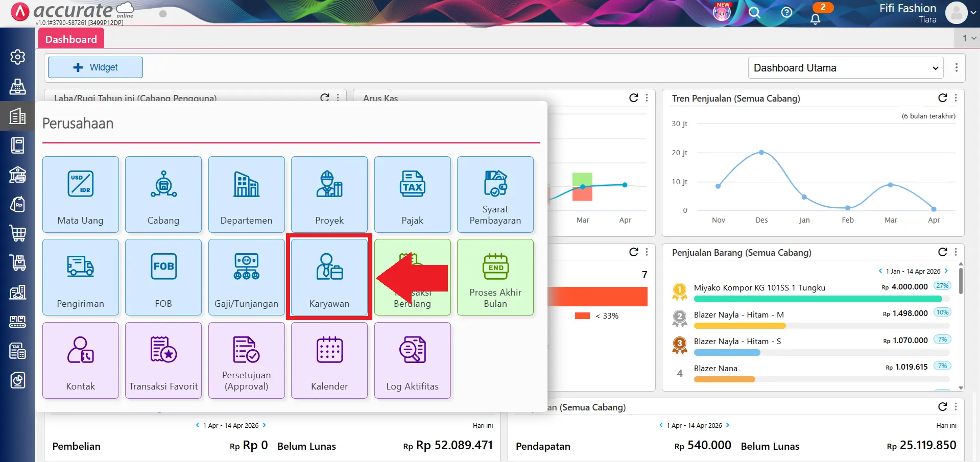Image resolution: width=980 pixels, height=462 pixels.
Task: Click the pie chart report sidebar icon
Action: coord(18,380)
